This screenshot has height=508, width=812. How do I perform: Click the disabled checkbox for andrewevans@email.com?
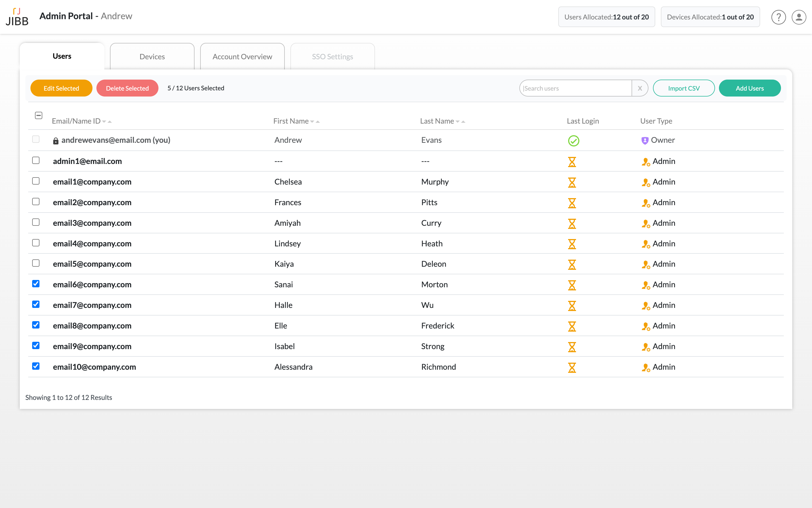pos(36,139)
